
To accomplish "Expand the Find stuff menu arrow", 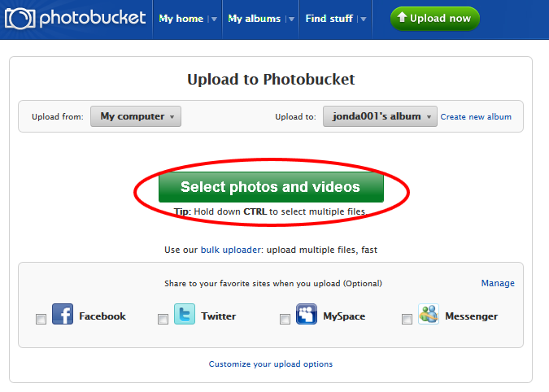I will (364, 20).
